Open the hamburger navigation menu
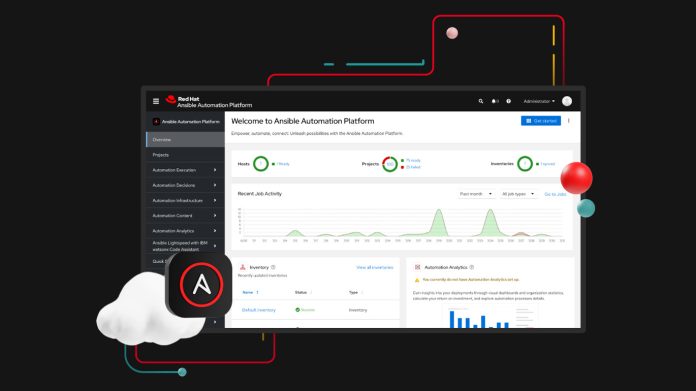 coord(156,101)
